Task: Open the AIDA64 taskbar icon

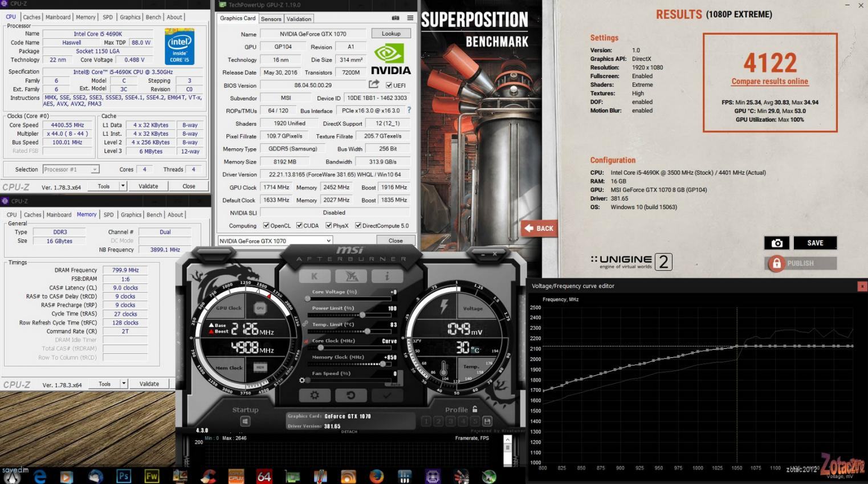Action: click(264, 476)
